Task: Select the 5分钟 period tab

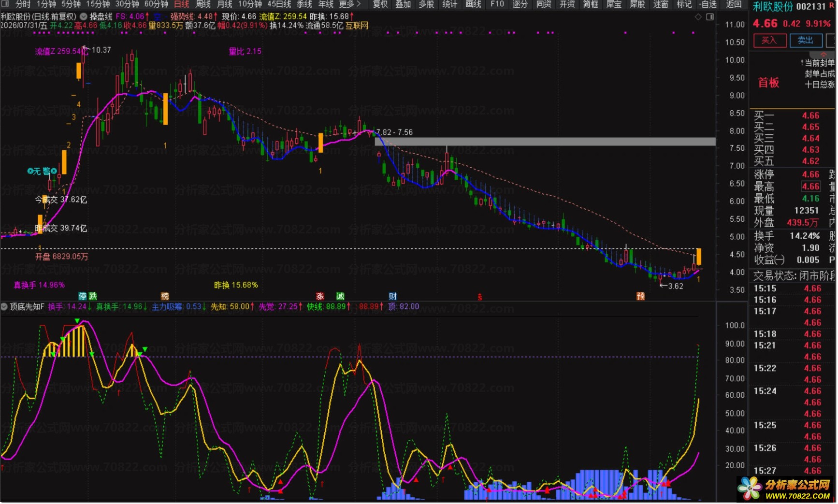Action: click(71, 4)
